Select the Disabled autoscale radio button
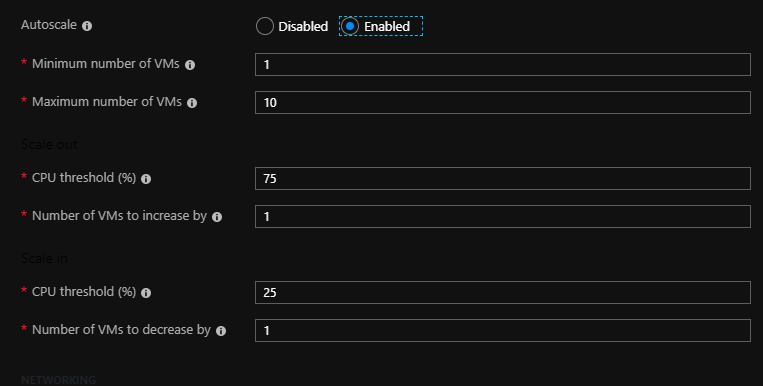The width and height of the screenshot is (763, 386). tap(265, 26)
